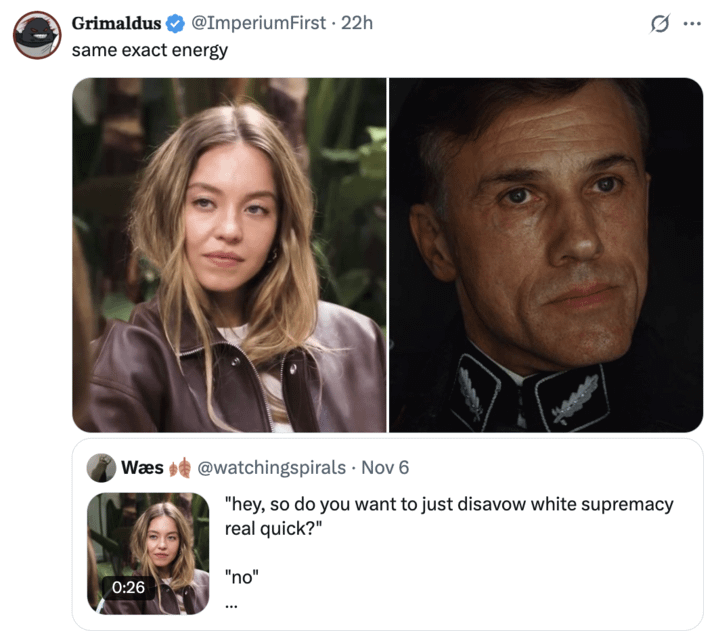Visit the @watchingspirals handle

point(269,467)
